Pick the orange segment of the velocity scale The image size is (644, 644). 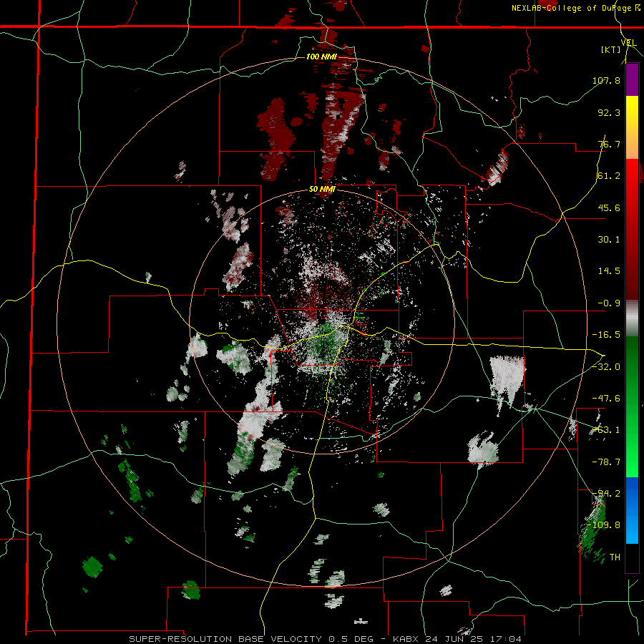click(x=632, y=143)
